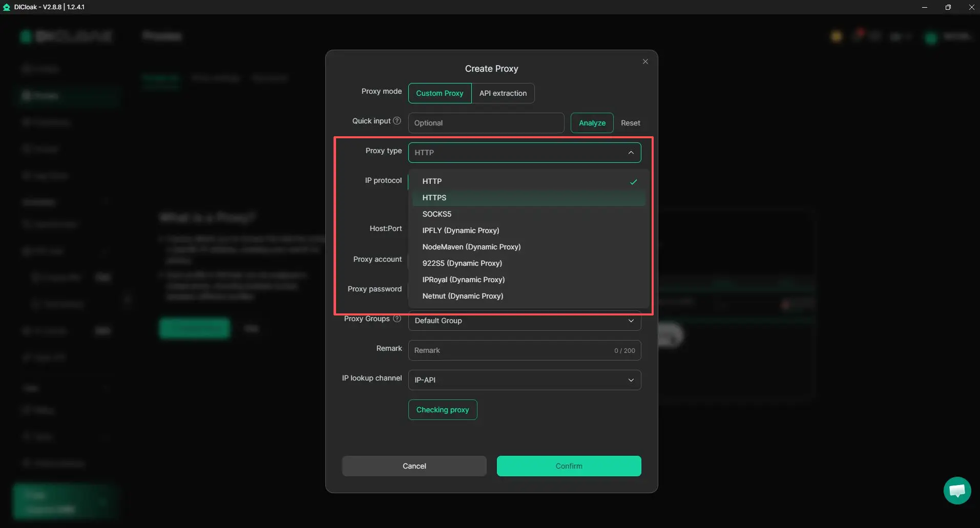Pick Netnut (Dynamic Proxy) option

463,296
